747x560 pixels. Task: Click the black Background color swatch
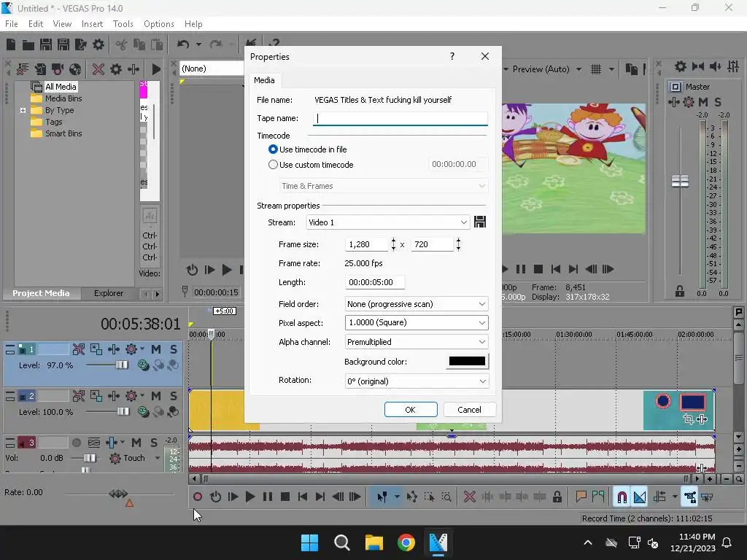click(x=467, y=362)
